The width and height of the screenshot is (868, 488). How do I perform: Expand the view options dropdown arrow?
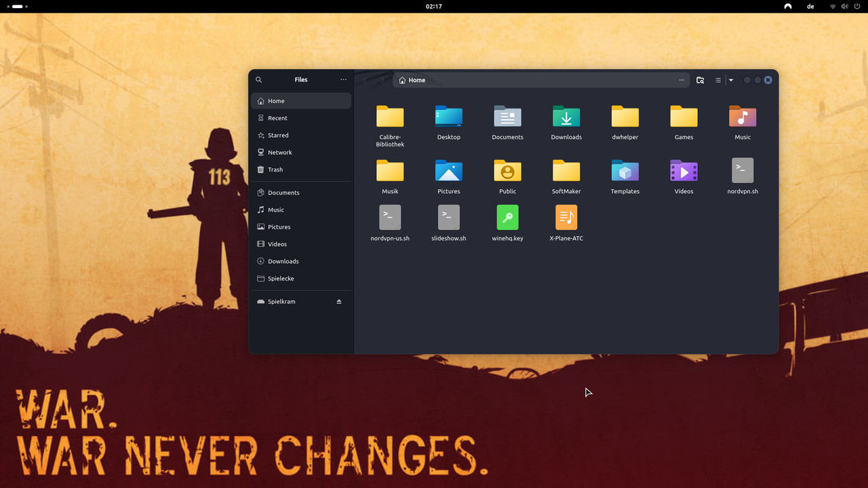coord(731,80)
